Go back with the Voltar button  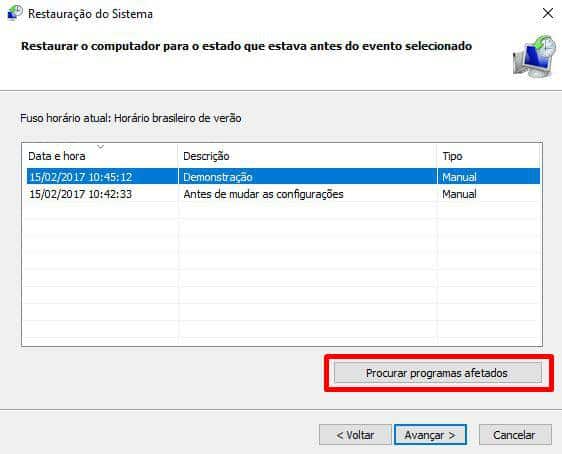[355, 435]
